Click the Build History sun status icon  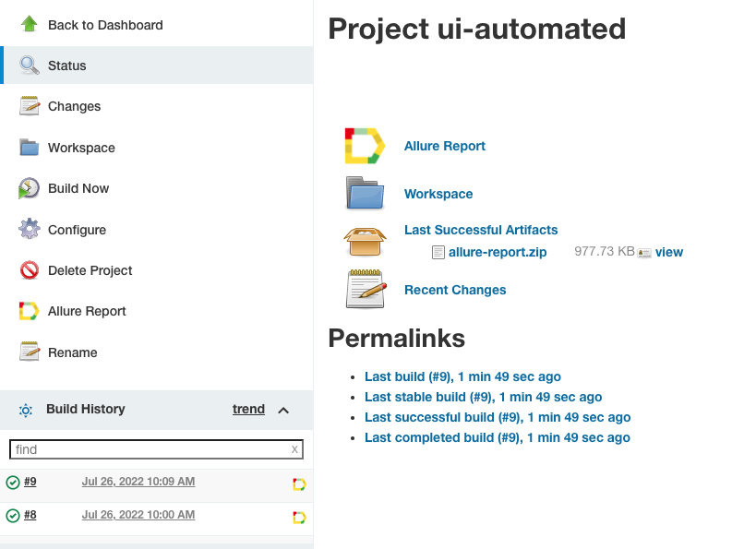(26, 411)
